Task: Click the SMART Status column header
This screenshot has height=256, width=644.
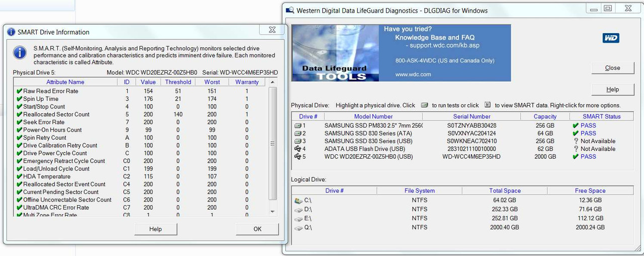Action: pos(602,116)
